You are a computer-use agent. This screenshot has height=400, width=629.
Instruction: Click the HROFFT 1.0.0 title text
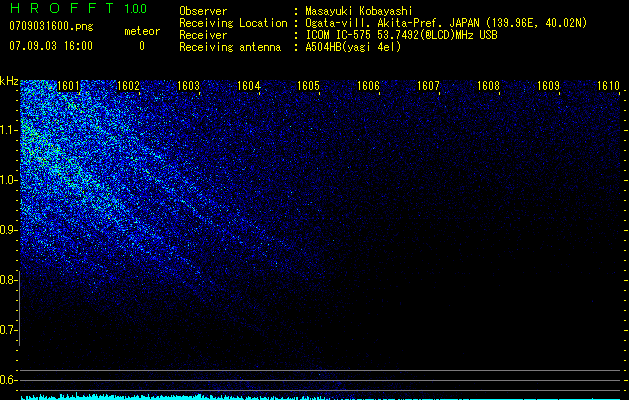click(x=78, y=8)
